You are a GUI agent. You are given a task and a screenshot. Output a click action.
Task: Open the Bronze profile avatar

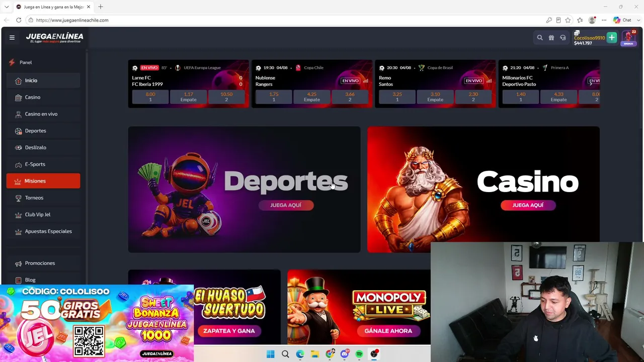[628, 38]
